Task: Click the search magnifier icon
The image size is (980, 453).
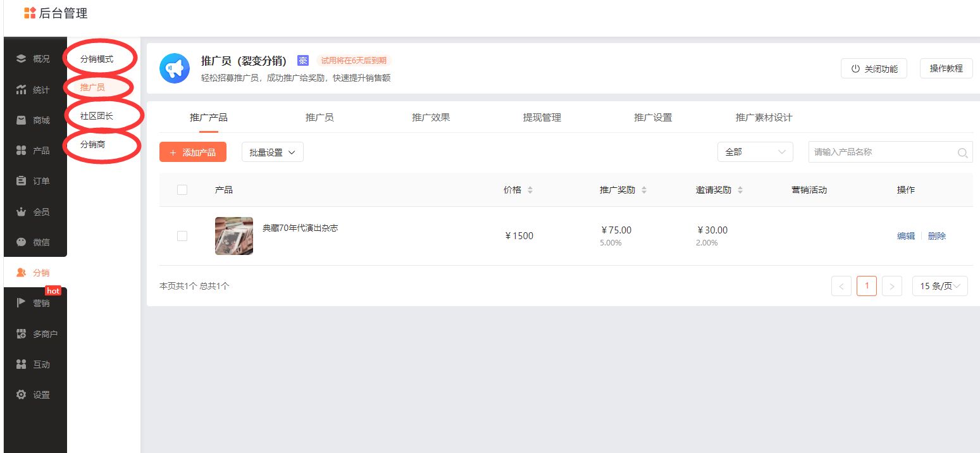Action: (x=963, y=152)
